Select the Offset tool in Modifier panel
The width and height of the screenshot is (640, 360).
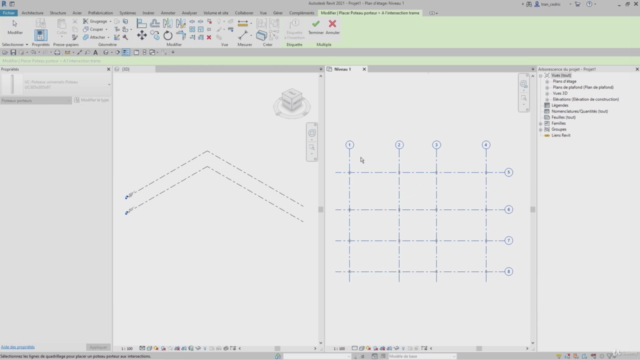pyautogui.click(x=155, y=23)
